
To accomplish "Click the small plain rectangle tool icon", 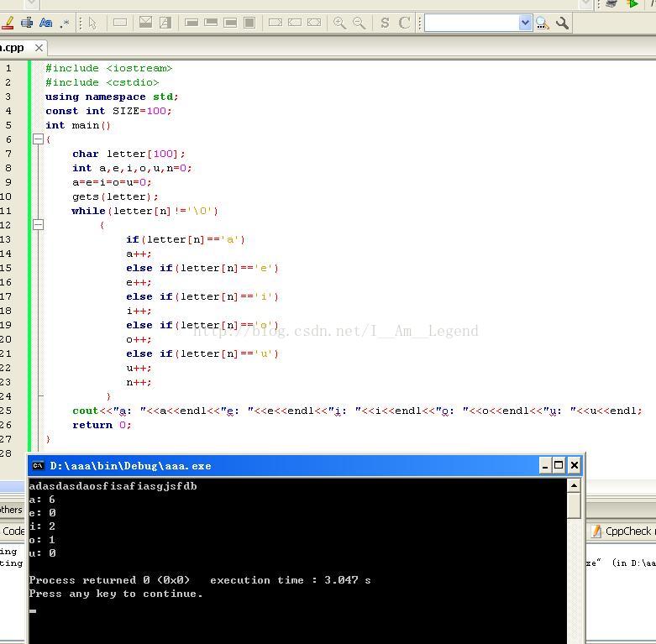I will pyautogui.click(x=120, y=22).
